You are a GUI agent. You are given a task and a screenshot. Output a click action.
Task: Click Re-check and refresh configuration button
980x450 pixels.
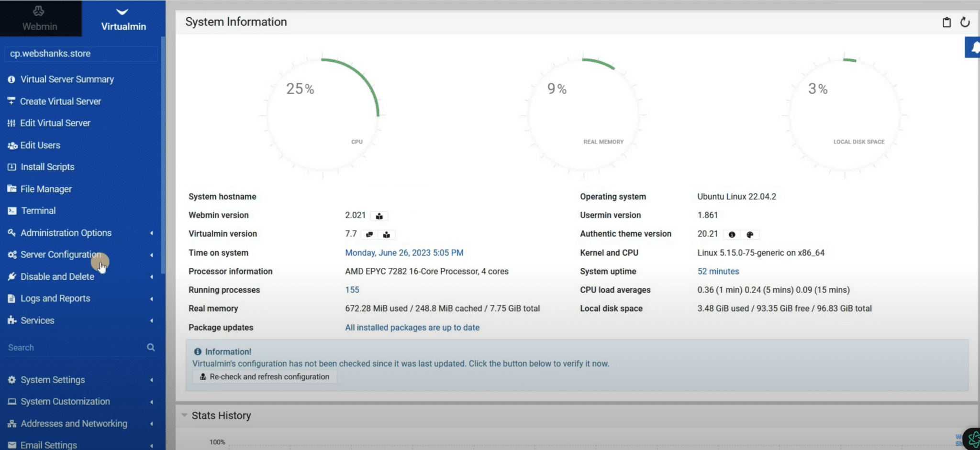coord(264,376)
